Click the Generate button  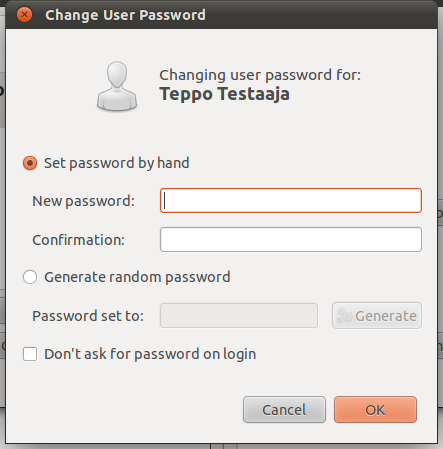click(x=377, y=315)
